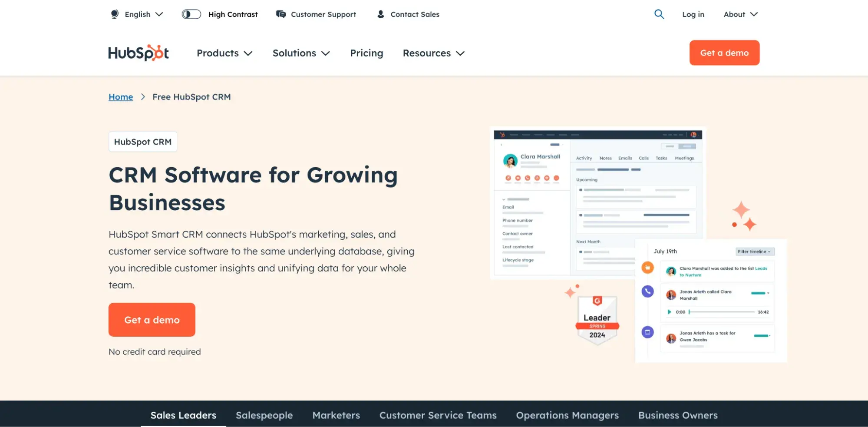Image resolution: width=868 pixels, height=427 pixels.
Task: Select the Operations Managers tab
Action: click(567, 415)
